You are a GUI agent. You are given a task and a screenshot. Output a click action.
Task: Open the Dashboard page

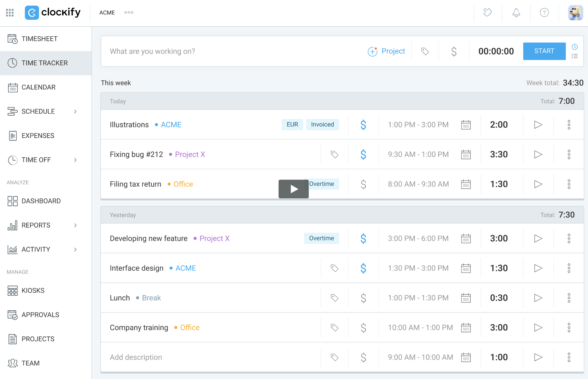click(41, 201)
